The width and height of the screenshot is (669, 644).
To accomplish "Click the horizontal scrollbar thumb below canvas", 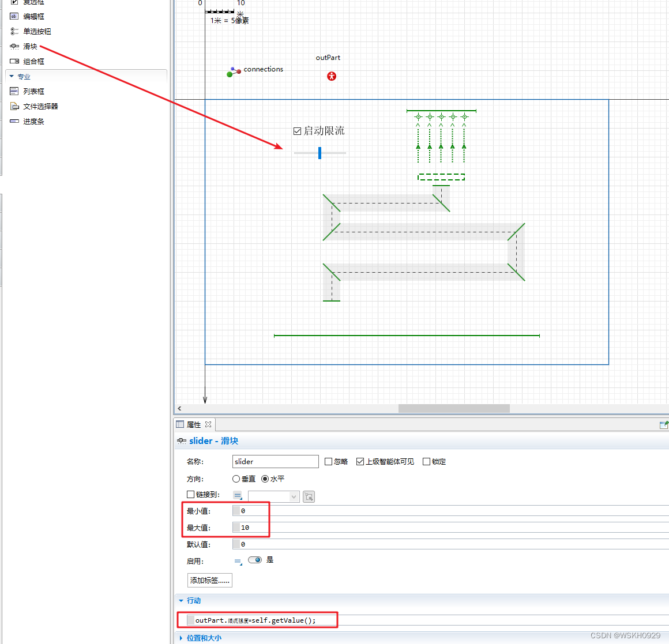I will pos(454,409).
